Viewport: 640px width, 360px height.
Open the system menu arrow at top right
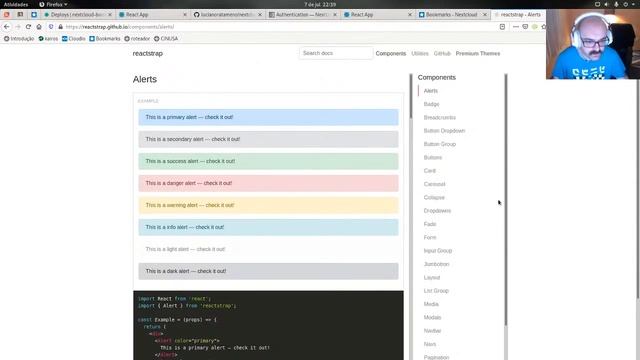coord(634,4)
